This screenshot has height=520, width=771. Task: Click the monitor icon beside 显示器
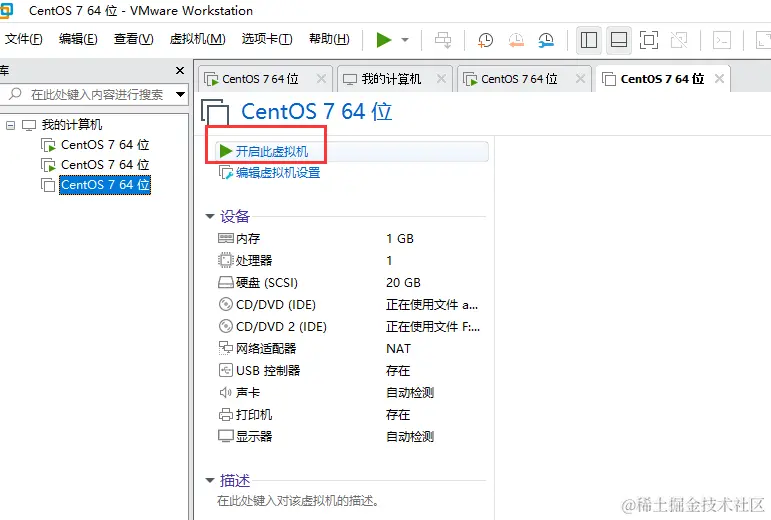[x=226, y=436]
